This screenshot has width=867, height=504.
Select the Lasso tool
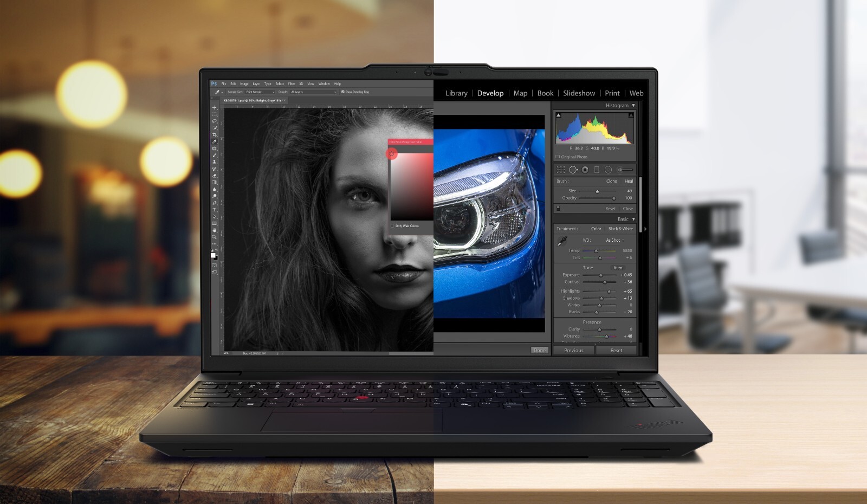[x=215, y=121]
